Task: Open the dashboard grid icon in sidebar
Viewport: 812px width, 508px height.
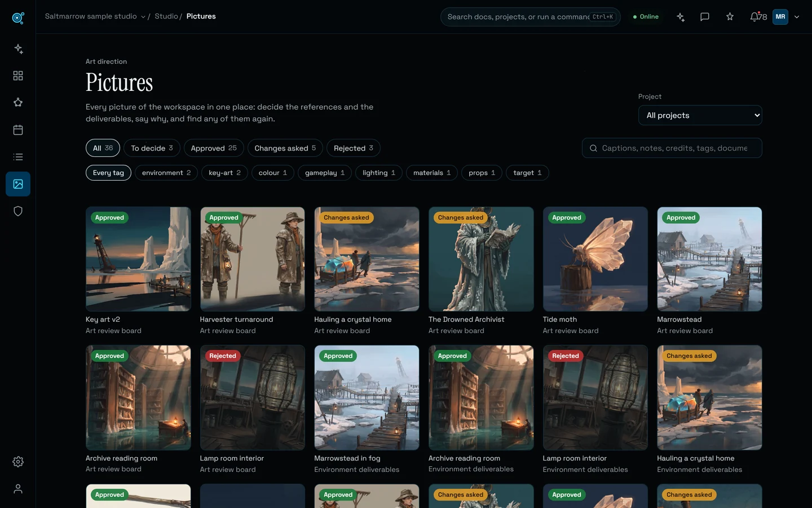Action: tap(18, 76)
